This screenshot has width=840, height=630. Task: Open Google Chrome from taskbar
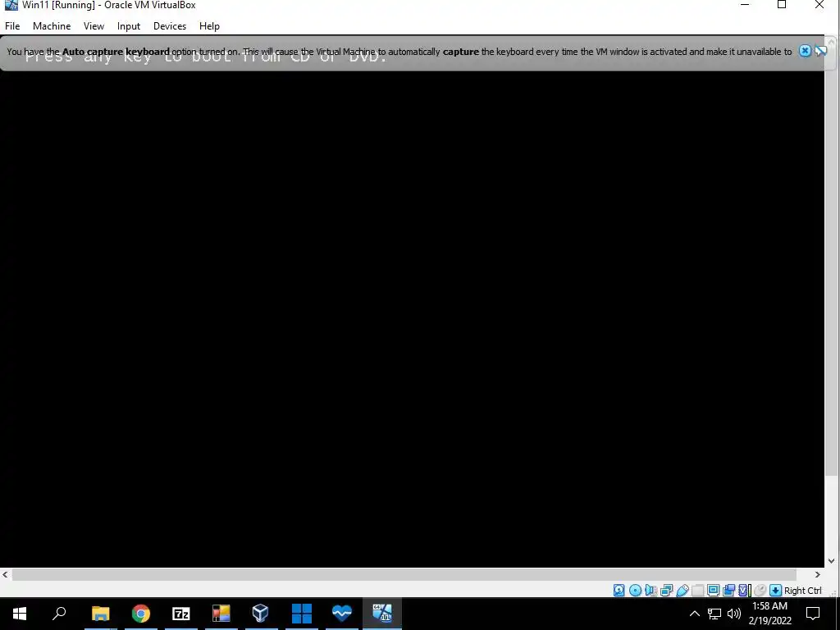[140, 614]
